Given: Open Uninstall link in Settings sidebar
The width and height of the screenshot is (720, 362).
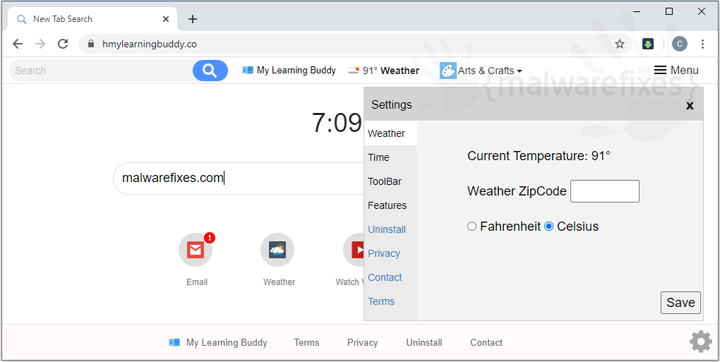Looking at the screenshot, I should click(x=387, y=229).
